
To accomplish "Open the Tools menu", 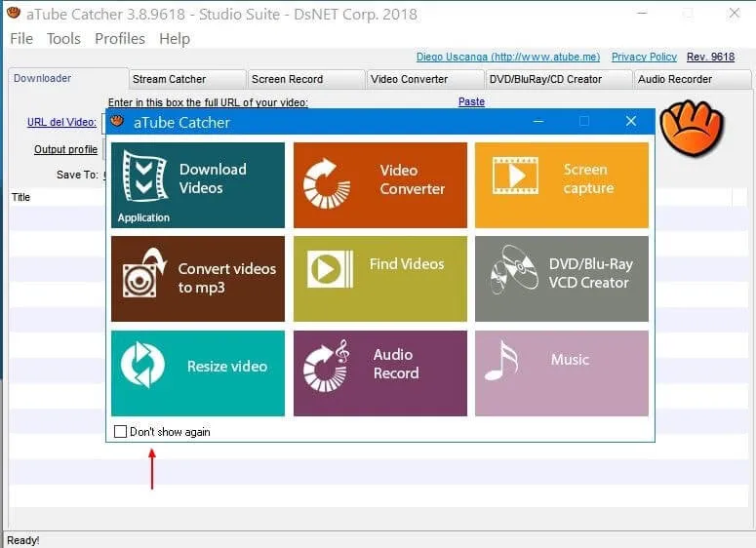I will [x=63, y=39].
